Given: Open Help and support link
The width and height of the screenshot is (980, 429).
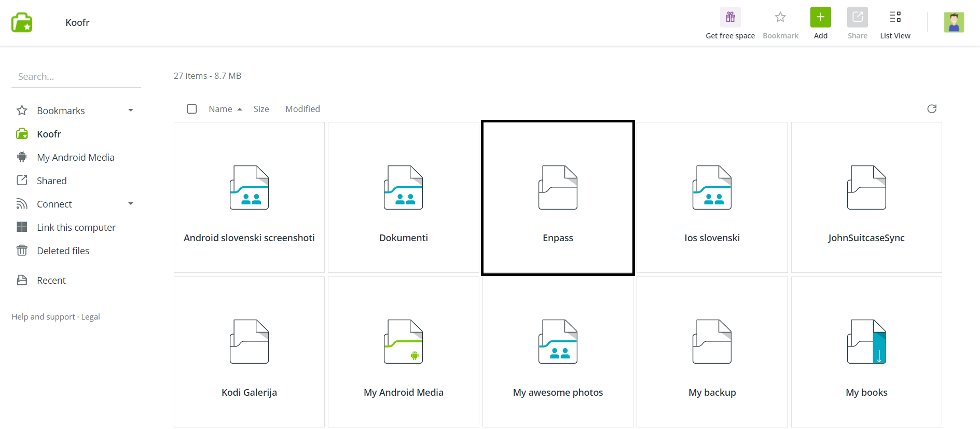Looking at the screenshot, I should 44,316.
